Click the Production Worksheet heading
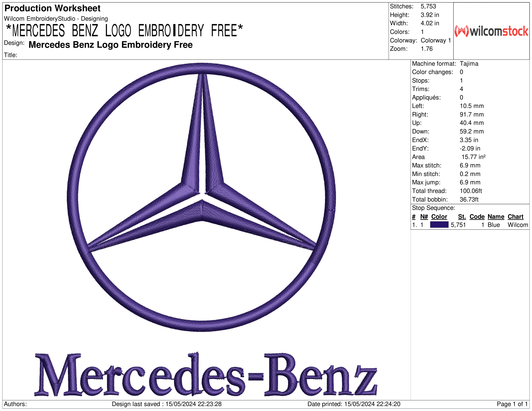The width and height of the screenshot is (532, 411). click(52, 8)
